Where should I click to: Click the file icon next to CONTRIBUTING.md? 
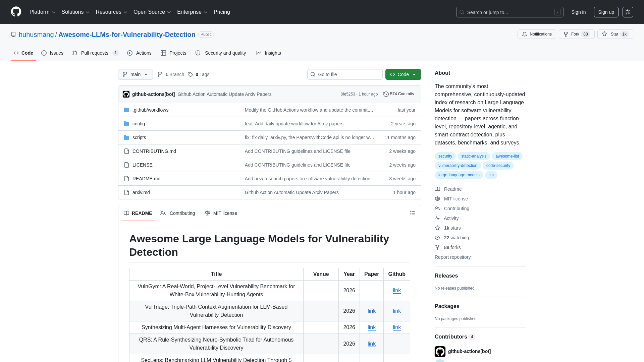click(126, 151)
